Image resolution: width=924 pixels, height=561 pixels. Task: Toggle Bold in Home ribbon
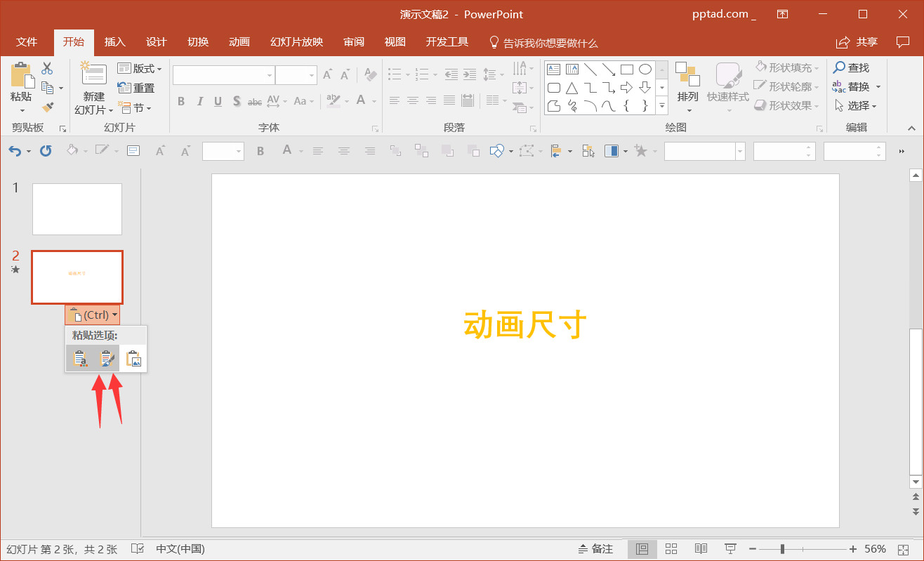pos(181,101)
